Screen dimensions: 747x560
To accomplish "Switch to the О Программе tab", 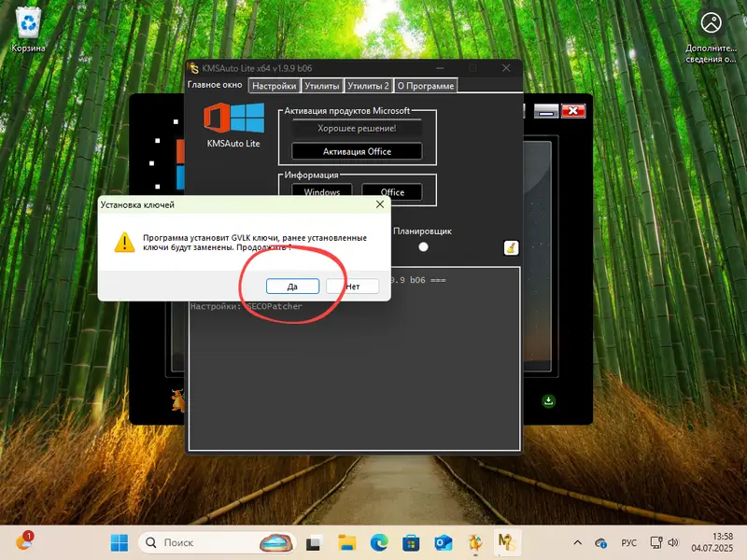I will 423,84.
